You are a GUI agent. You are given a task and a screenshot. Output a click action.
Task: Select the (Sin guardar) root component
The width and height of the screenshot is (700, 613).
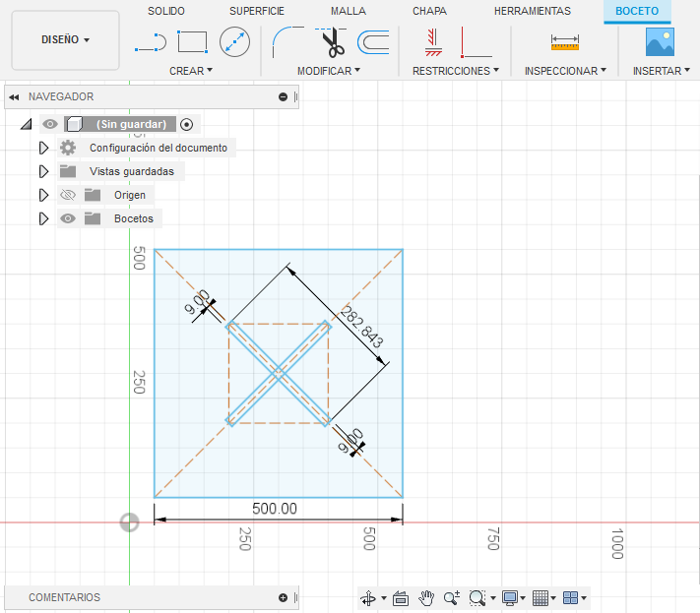click(x=131, y=124)
